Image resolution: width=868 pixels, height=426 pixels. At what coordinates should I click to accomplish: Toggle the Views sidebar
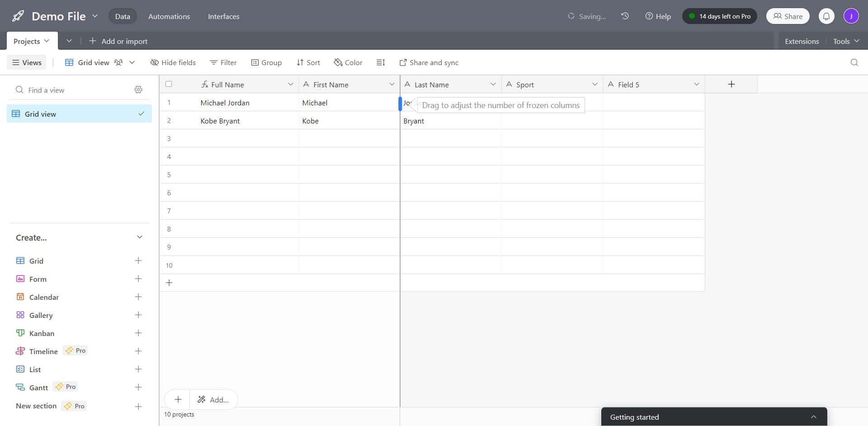(x=27, y=62)
